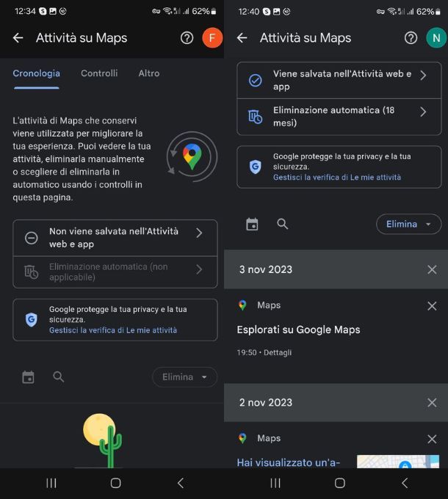Open search icon on left screen

coord(58,377)
